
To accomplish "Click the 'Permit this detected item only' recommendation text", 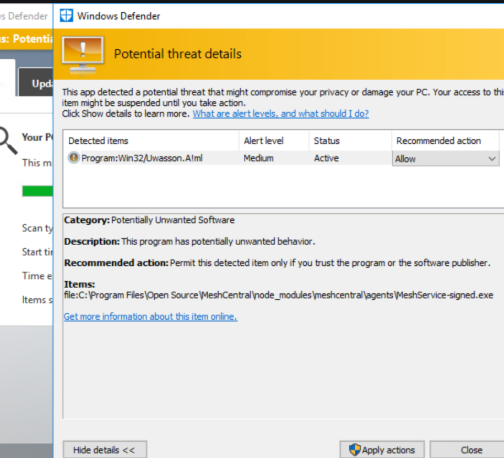I will (x=330, y=263).
